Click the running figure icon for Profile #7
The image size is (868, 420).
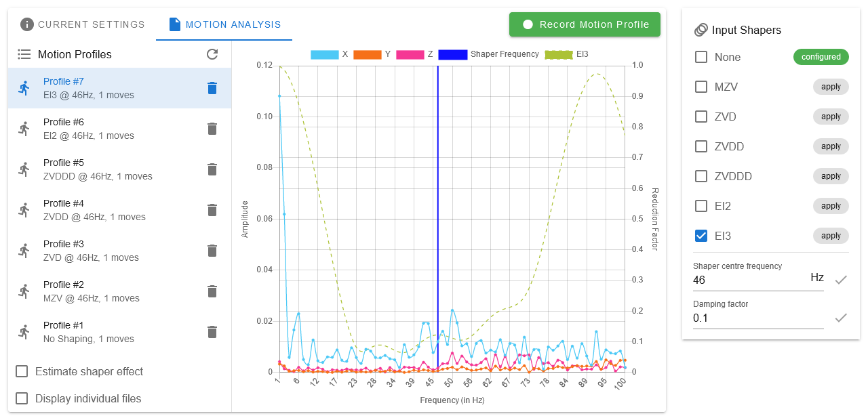coord(24,88)
